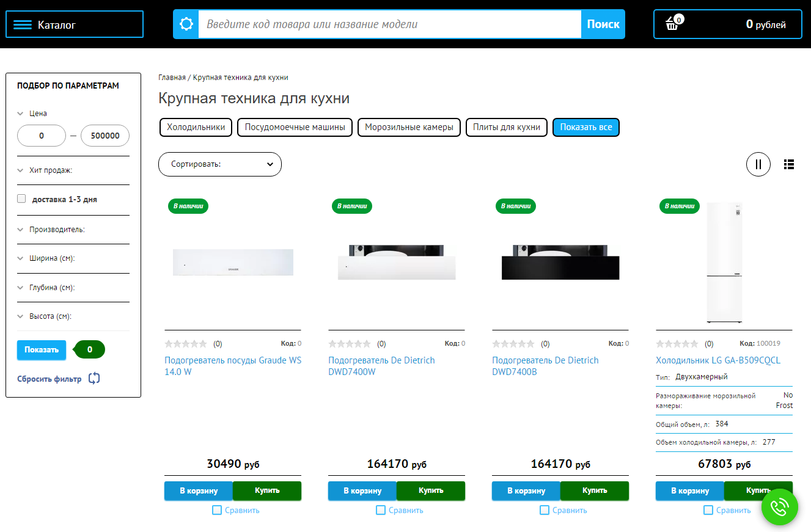The image size is (811, 532).
Task: Open the black De Dietrich DWD7400B image
Action: pyautogui.click(x=560, y=262)
